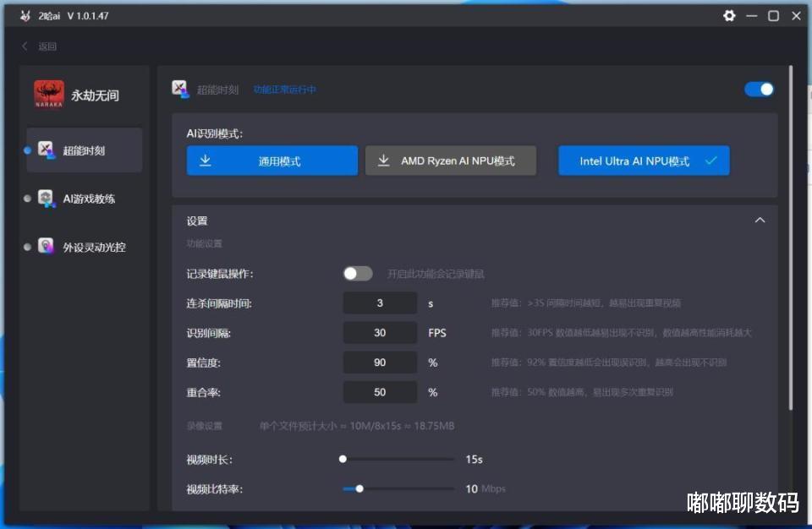Toggle 记录键鼠操作 switch
This screenshot has height=529, width=812.
coord(358,273)
